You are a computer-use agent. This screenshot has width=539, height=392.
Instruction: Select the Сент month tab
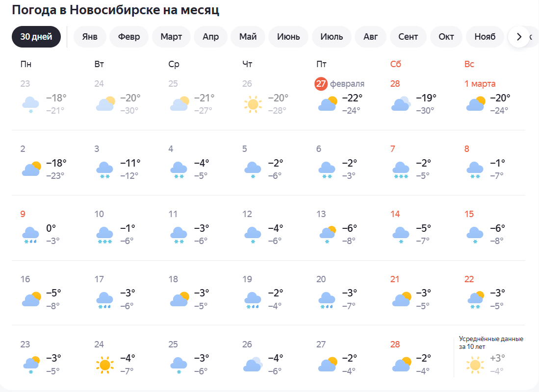click(x=408, y=37)
